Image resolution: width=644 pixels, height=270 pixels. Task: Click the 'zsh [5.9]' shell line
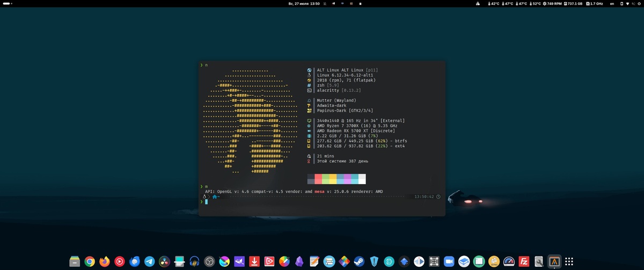pos(328,85)
